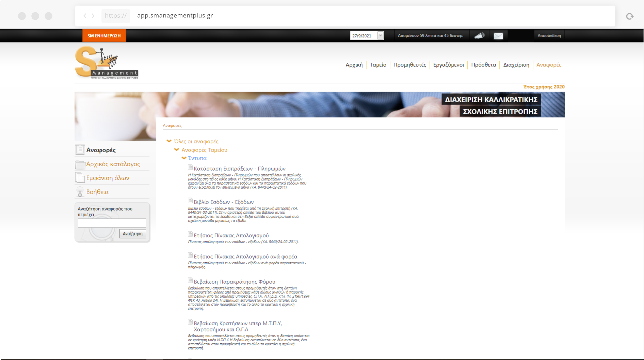Screen dimensions: 644x360
Task: Click the report search text field
Action: (112, 223)
